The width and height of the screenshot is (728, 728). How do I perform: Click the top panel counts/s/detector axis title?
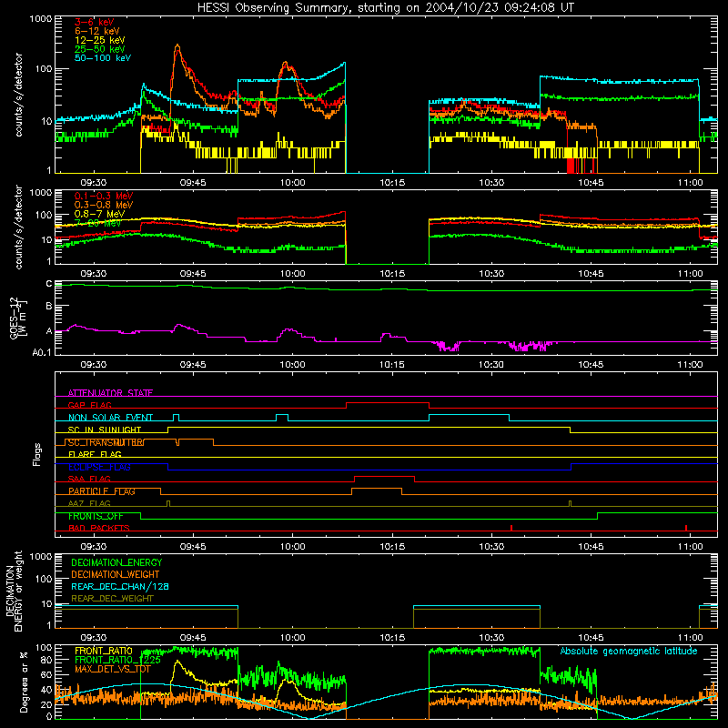18,95
